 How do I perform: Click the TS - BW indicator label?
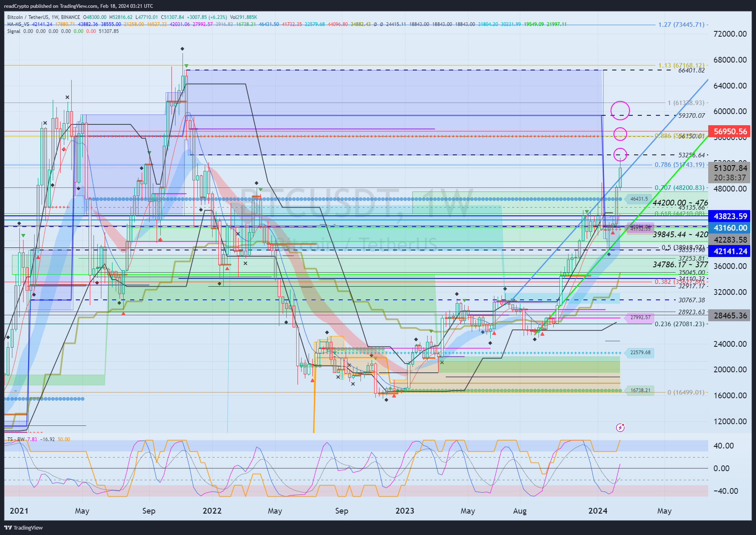click(x=16, y=439)
